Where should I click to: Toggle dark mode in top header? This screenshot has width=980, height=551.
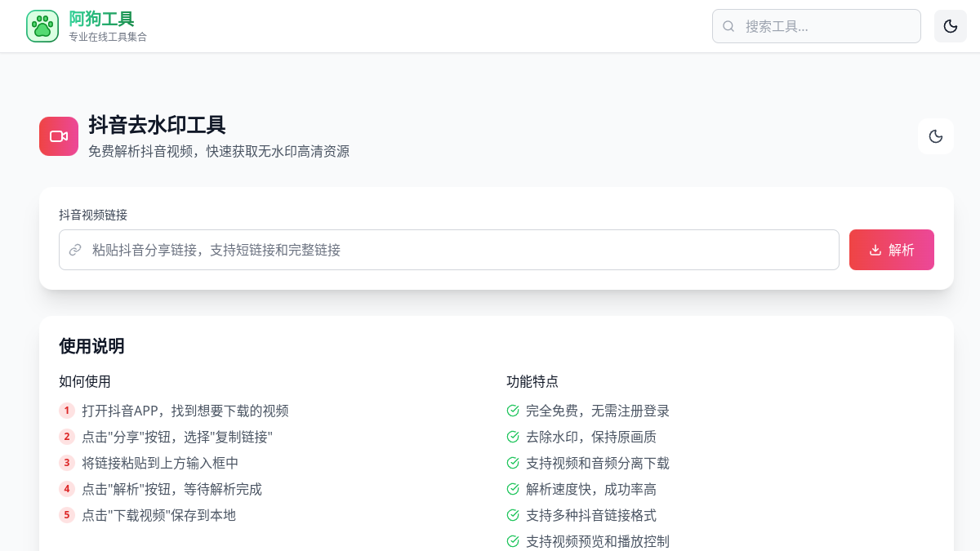951,26
